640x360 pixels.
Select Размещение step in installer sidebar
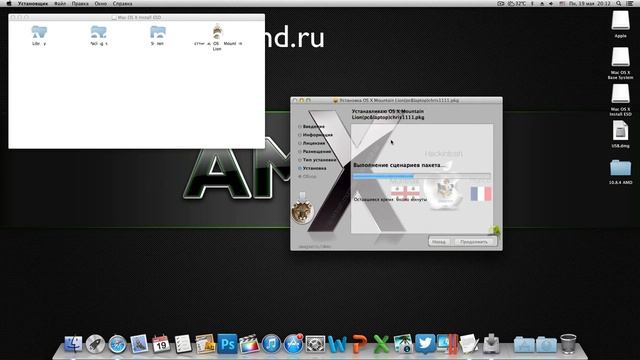(317, 151)
